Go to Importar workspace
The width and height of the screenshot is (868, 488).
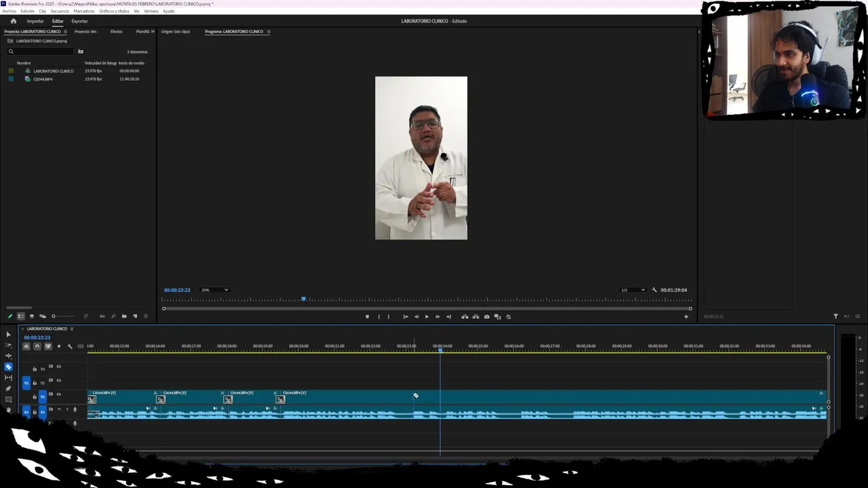(35, 21)
